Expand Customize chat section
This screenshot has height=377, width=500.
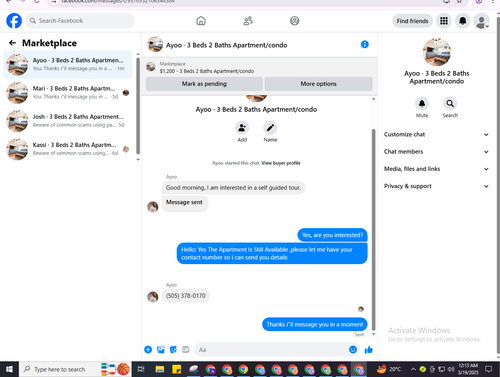point(436,134)
